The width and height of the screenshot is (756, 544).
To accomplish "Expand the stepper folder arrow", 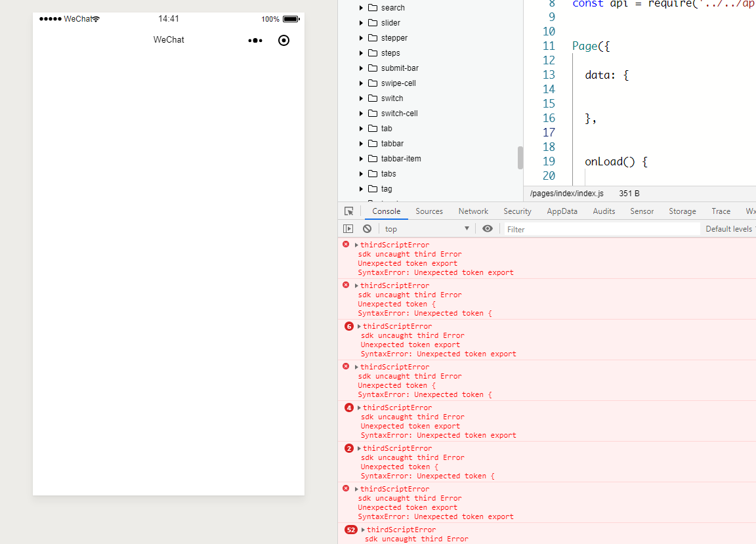I will pyautogui.click(x=361, y=37).
